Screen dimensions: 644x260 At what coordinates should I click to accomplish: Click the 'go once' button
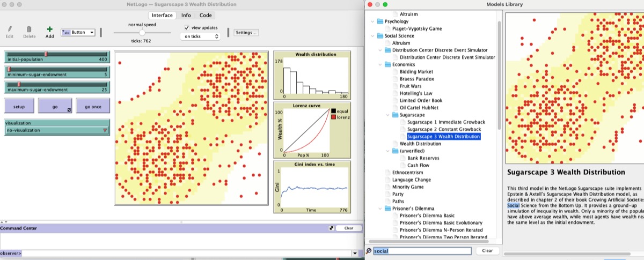click(x=93, y=106)
